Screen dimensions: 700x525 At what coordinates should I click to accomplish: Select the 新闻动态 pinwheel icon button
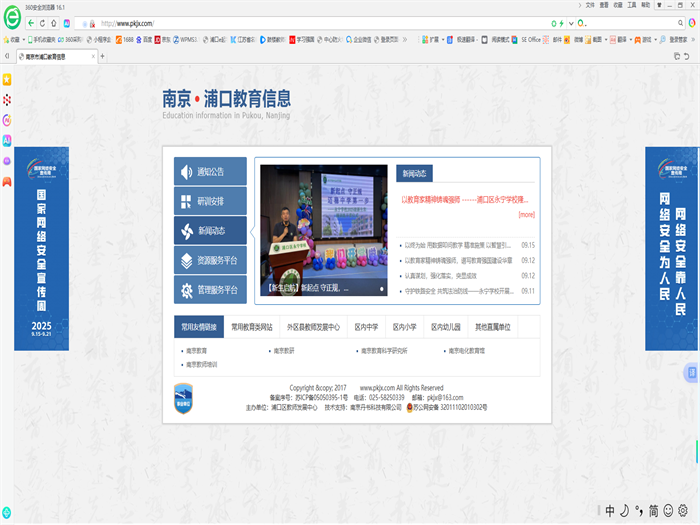coord(186,231)
